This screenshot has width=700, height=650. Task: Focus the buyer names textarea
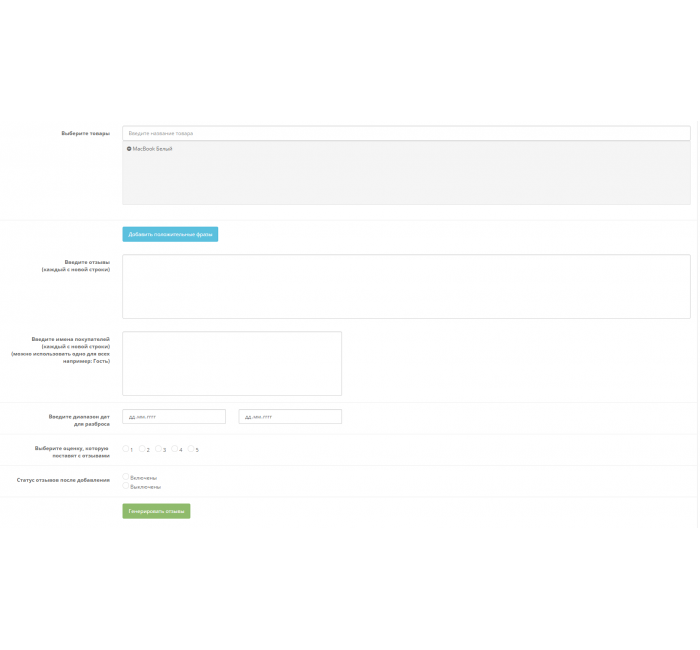[x=232, y=363]
